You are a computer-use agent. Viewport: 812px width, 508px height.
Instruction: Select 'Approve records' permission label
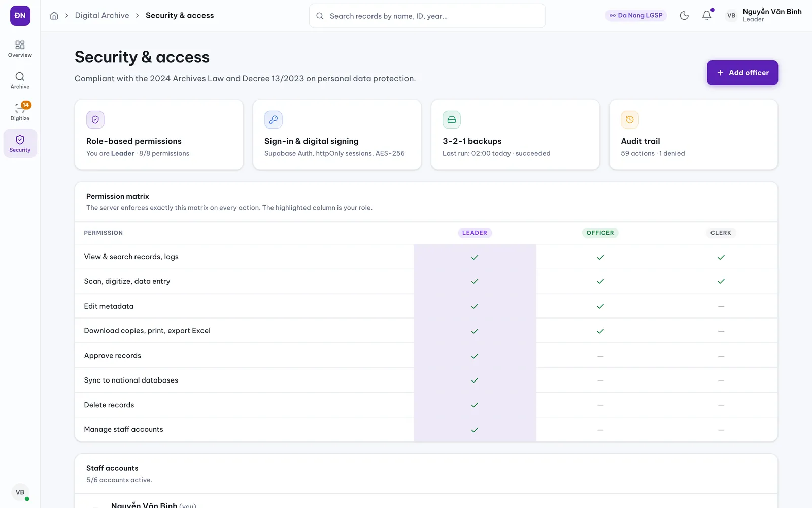(x=113, y=356)
